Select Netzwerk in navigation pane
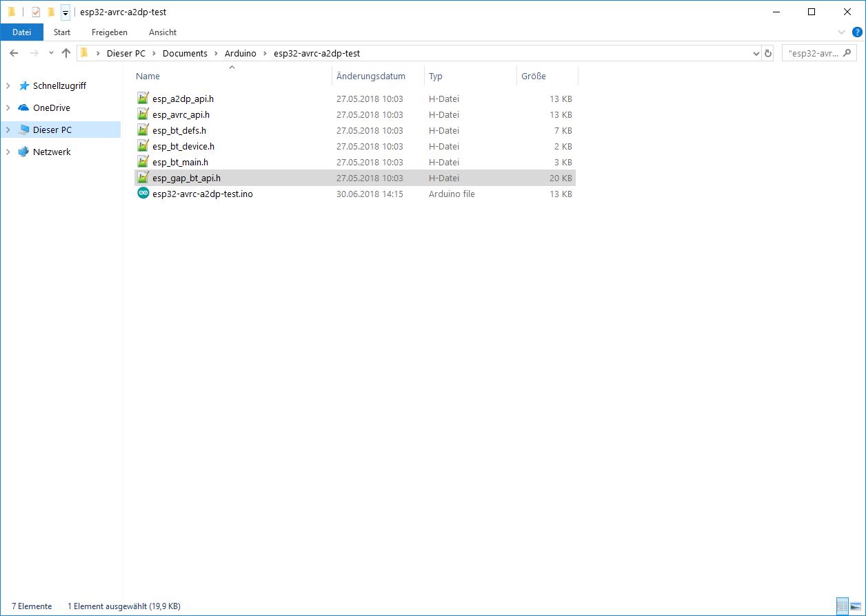The width and height of the screenshot is (866, 616). click(52, 152)
